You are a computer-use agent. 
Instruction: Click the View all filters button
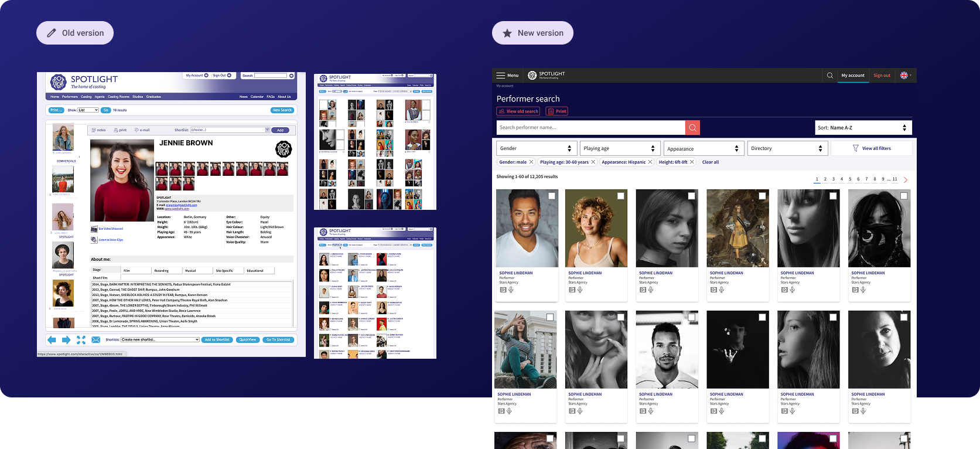[872, 148]
